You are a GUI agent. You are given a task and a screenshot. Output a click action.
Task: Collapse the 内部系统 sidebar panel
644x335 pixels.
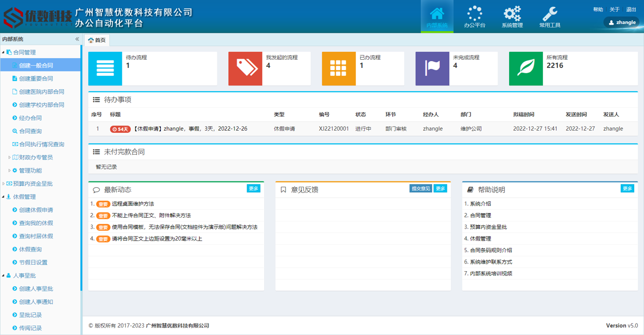[x=77, y=39]
